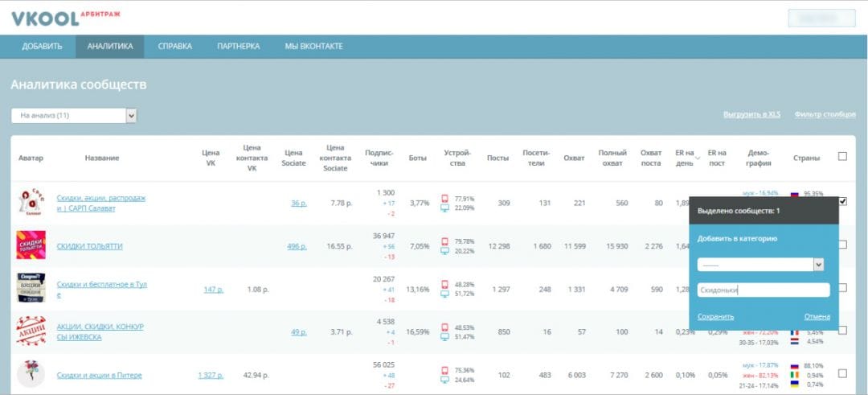
Task: Toggle the select-all checkbox in table header
Action: click(842, 157)
